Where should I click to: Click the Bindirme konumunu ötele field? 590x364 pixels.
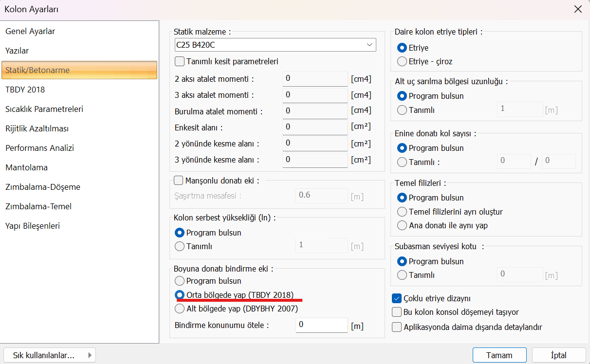(x=322, y=325)
